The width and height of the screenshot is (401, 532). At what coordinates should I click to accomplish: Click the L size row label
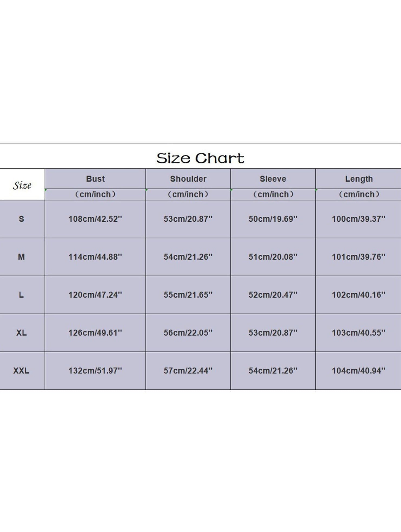pos(21,295)
